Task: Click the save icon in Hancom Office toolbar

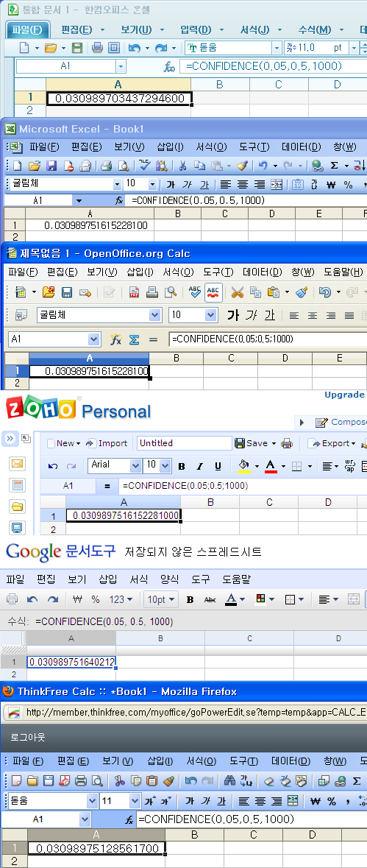Action: tap(77, 48)
